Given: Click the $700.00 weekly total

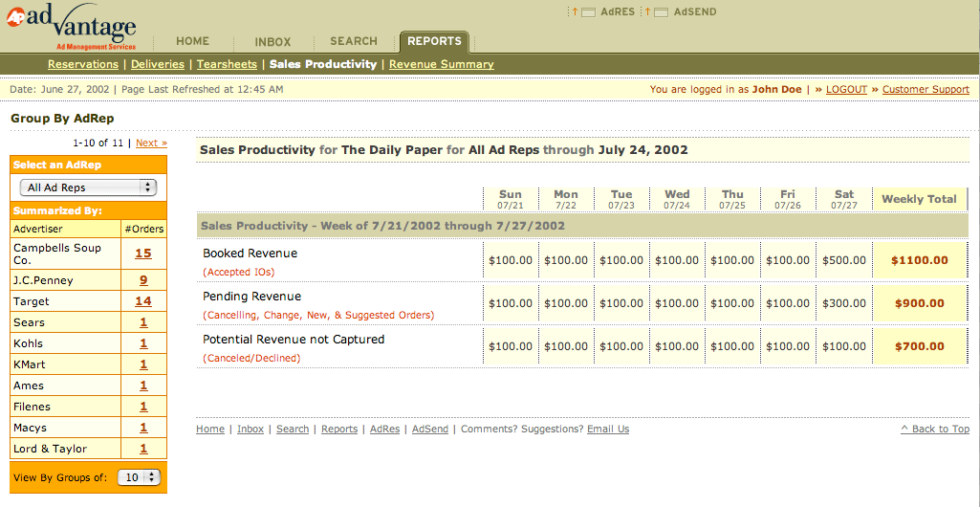Looking at the screenshot, I should (x=920, y=346).
